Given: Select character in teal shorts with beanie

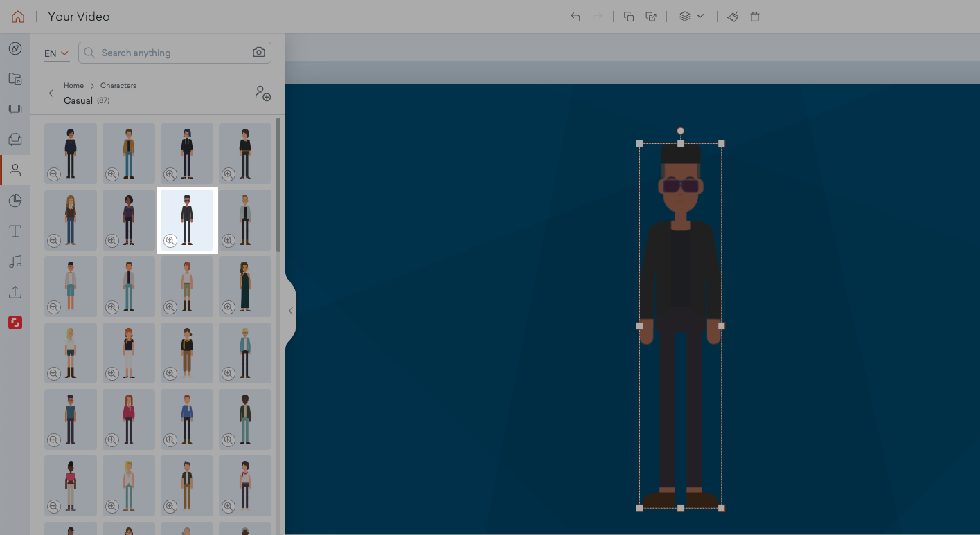Looking at the screenshot, I should point(71,287).
